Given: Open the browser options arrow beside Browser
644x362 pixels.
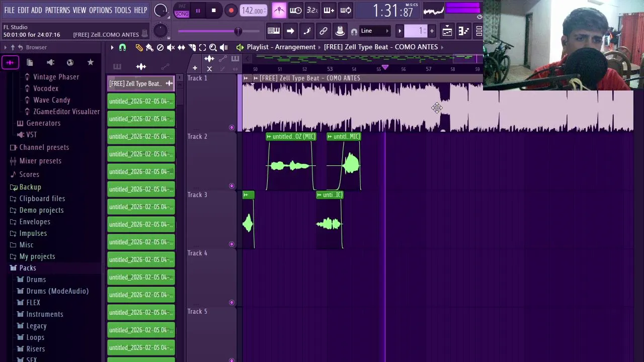Looking at the screenshot, I should tap(5, 47).
